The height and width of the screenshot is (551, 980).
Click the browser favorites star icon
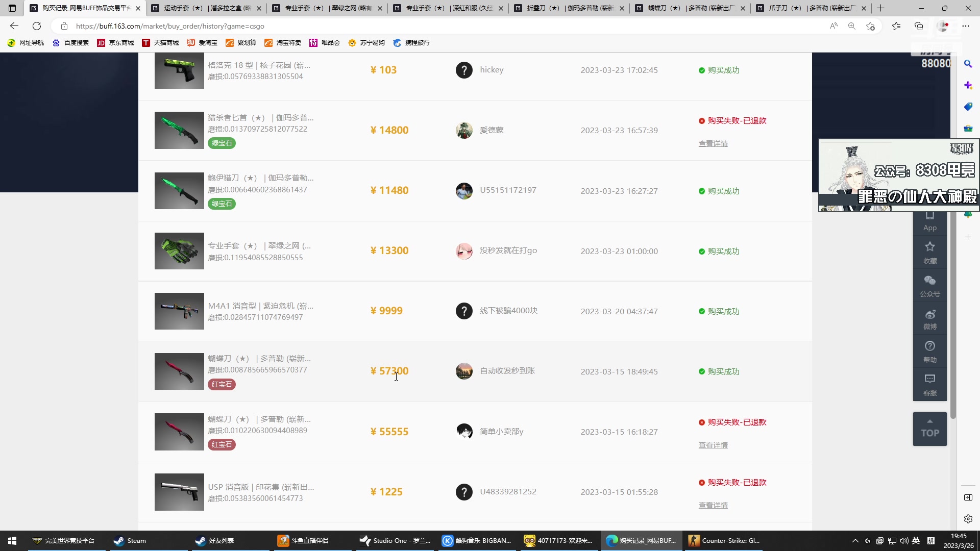pos(896,26)
